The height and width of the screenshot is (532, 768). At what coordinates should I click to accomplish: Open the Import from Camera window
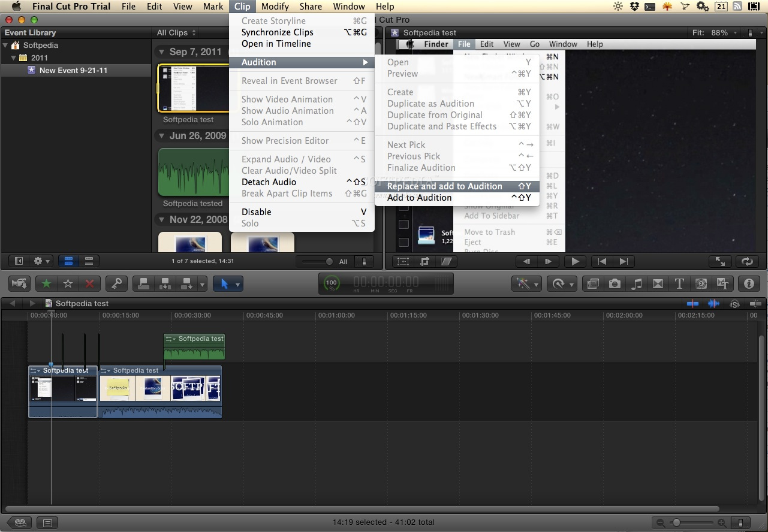19,283
